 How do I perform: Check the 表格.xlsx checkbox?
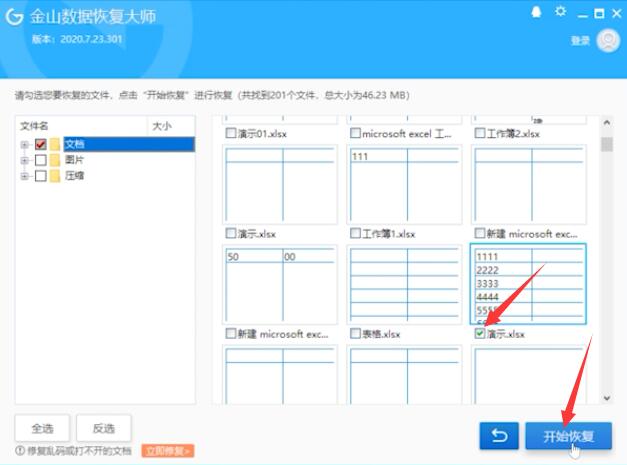355,333
